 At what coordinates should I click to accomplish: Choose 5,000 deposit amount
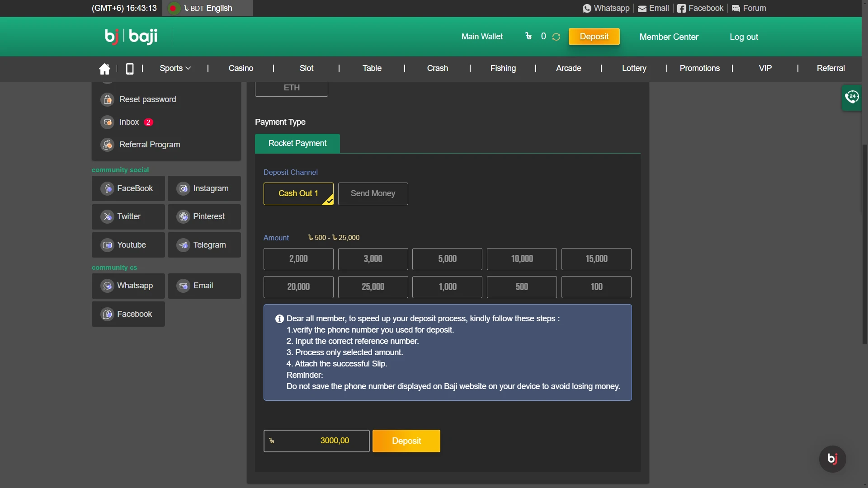click(x=447, y=259)
